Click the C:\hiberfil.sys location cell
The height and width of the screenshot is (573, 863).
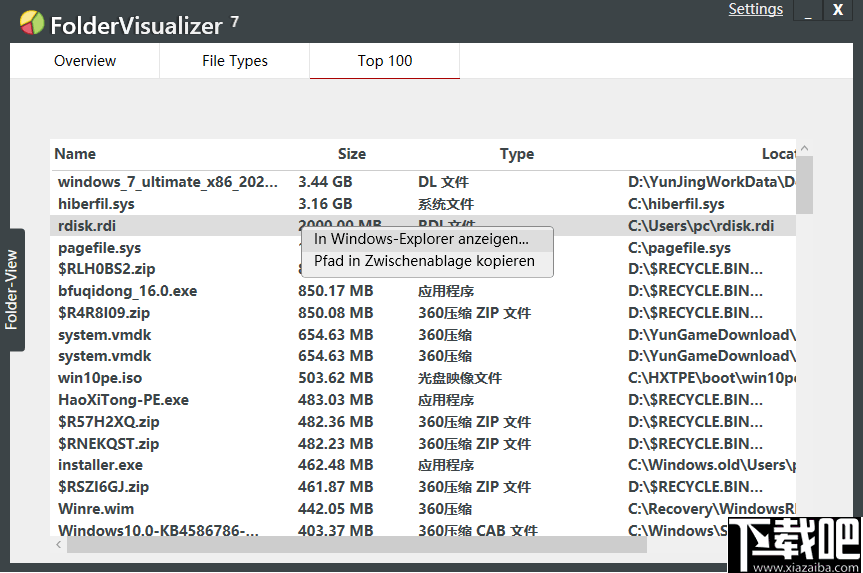tap(676, 204)
